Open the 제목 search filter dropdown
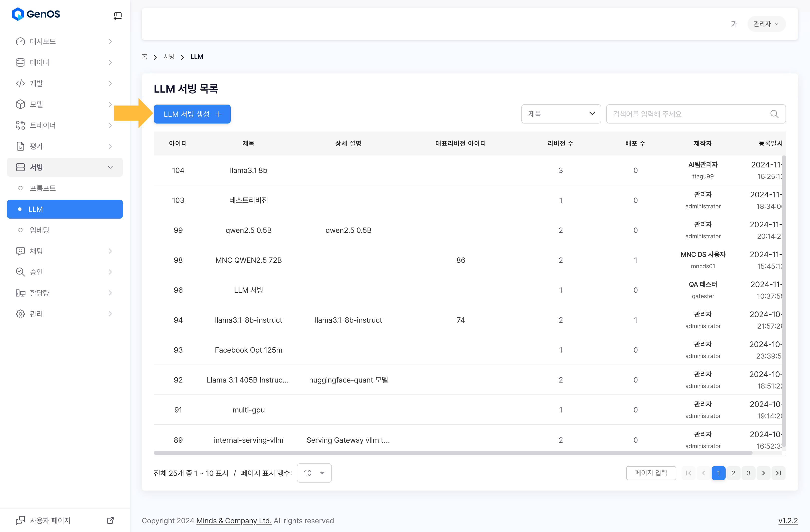The image size is (810, 532). (x=561, y=114)
